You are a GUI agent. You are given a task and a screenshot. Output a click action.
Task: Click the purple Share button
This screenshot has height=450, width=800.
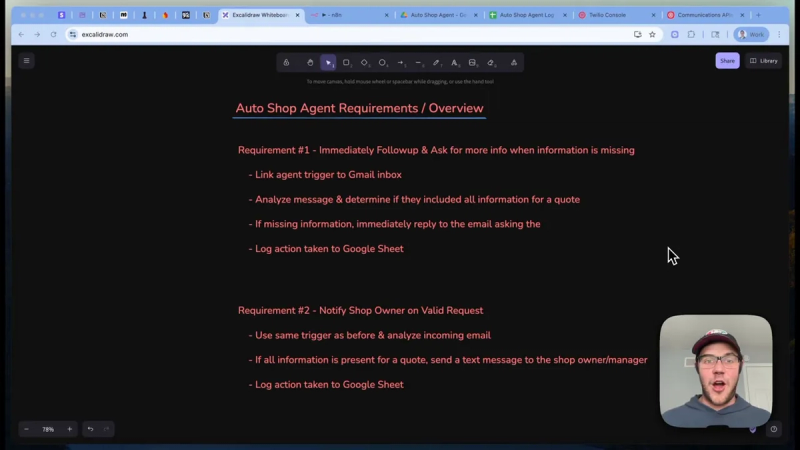[727, 61]
